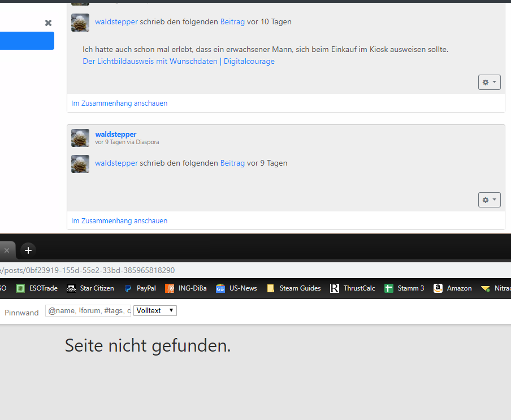511x420 pixels.
Task: Close the current browser tab
Action: pyautogui.click(x=7, y=250)
